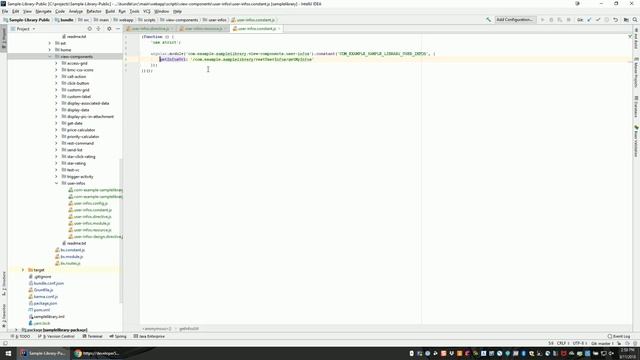Click the Windows Start button

(8, 353)
